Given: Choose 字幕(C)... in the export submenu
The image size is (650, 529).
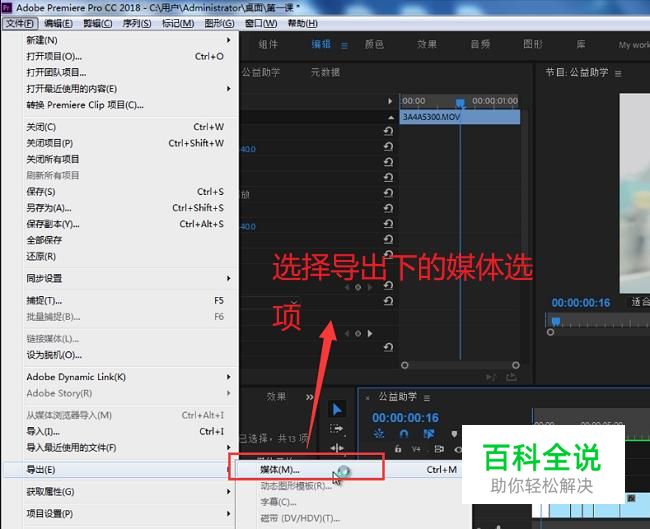Looking at the screenshot, I should click(x=278, y=502).
